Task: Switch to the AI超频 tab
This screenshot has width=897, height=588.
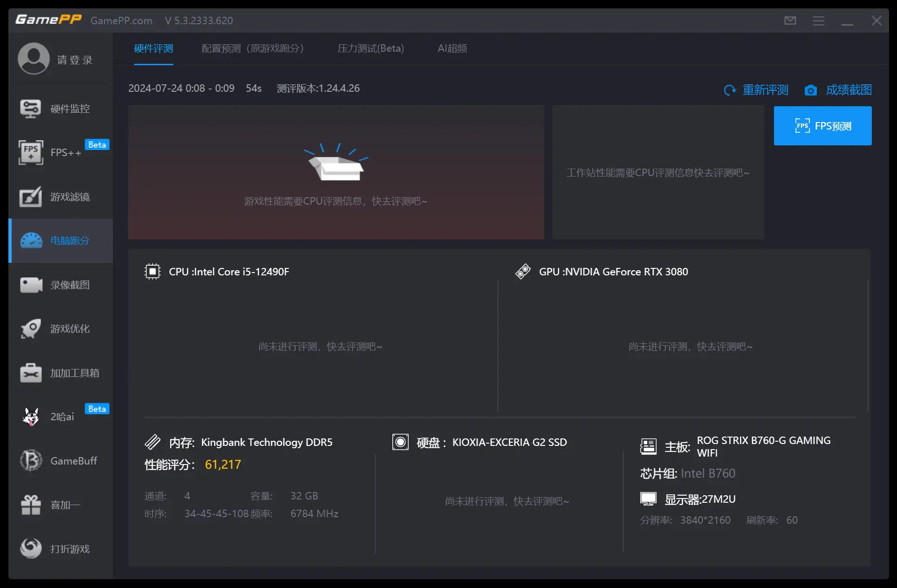Action: (x=452, y=48)
